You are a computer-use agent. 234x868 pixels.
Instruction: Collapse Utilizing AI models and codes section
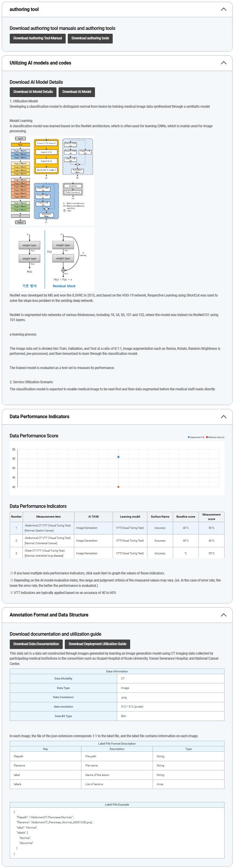click(223, 63)
